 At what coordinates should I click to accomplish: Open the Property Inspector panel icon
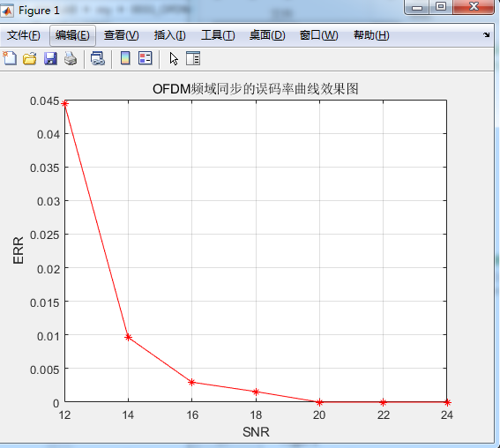pyautogui.click(x=193, y=58)
